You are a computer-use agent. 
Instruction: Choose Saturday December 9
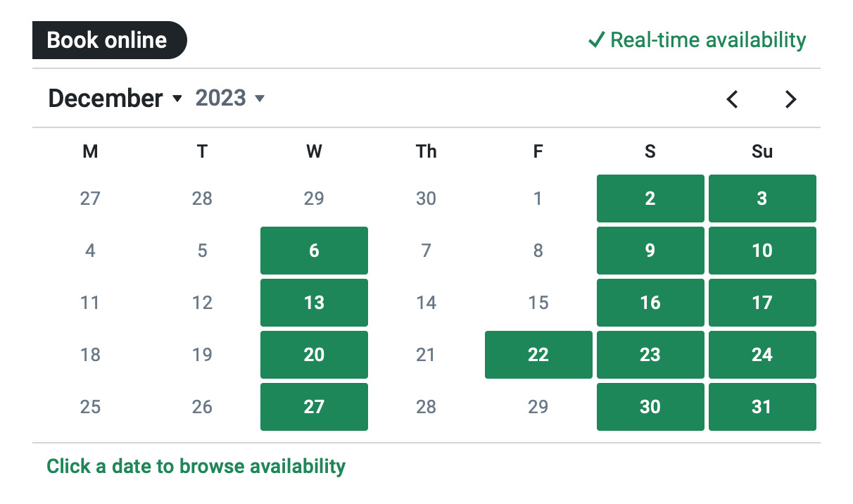(x=650, y=251)
